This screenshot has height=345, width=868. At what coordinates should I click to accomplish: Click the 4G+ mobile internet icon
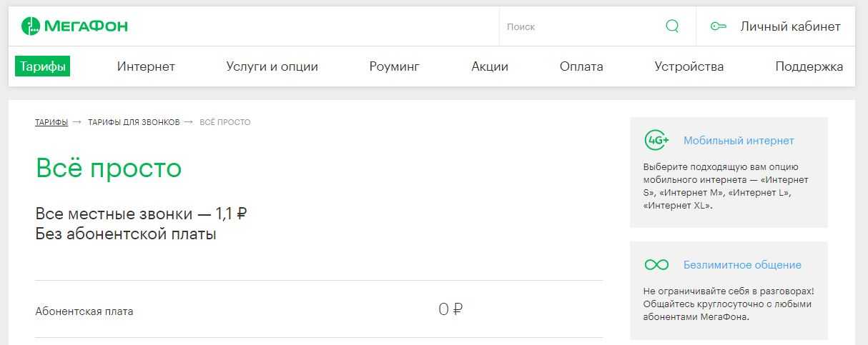point(656,141)
